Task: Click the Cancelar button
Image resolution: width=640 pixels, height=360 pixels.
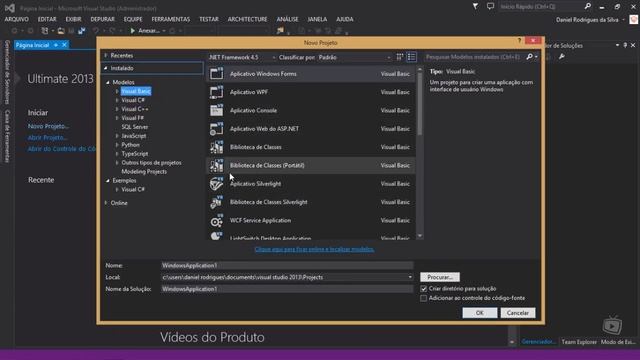Action: click(518, 313)
